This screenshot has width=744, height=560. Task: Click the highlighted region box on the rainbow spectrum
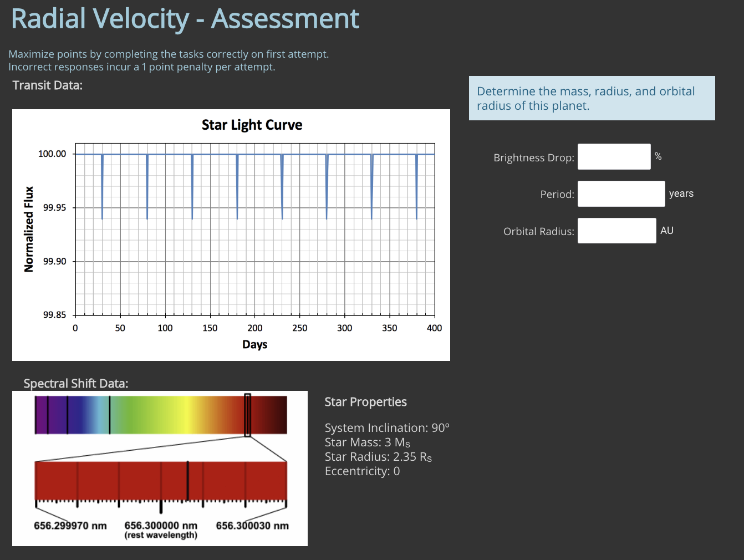coord(247,414)
